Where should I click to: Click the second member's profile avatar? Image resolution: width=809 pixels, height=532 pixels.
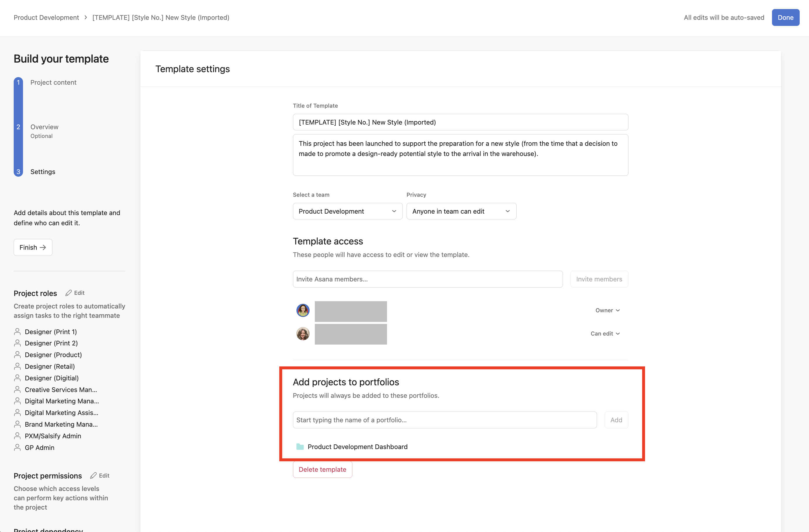click(303, 334)
